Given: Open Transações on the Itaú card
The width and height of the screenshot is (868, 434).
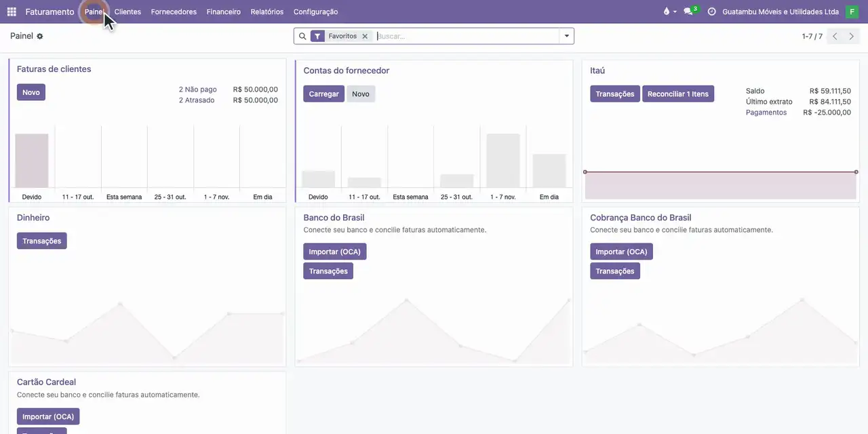Looking at the screenshot, I should click(615, 94).
